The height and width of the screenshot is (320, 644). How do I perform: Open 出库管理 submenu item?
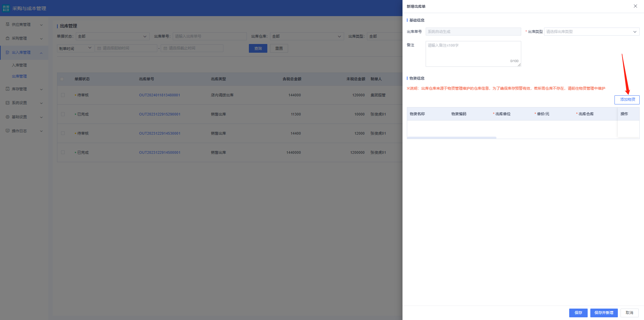(19, 76)
